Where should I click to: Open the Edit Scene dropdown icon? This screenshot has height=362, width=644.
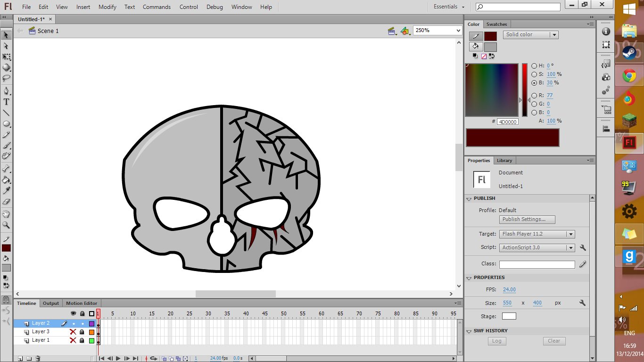392,31
